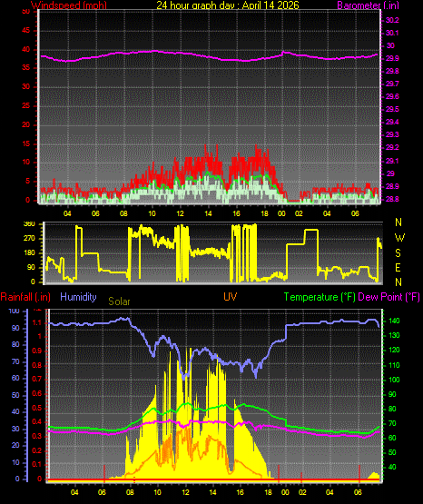Click the 'Rainfall (.in)' legend label
This screenshot has width=423, height=504.
coord(25,297)
